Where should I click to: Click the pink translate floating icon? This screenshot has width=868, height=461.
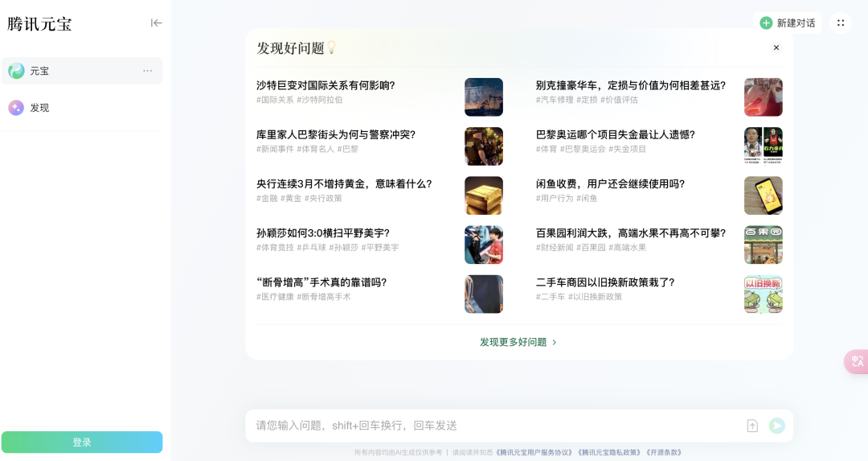(x=857, y=361)
